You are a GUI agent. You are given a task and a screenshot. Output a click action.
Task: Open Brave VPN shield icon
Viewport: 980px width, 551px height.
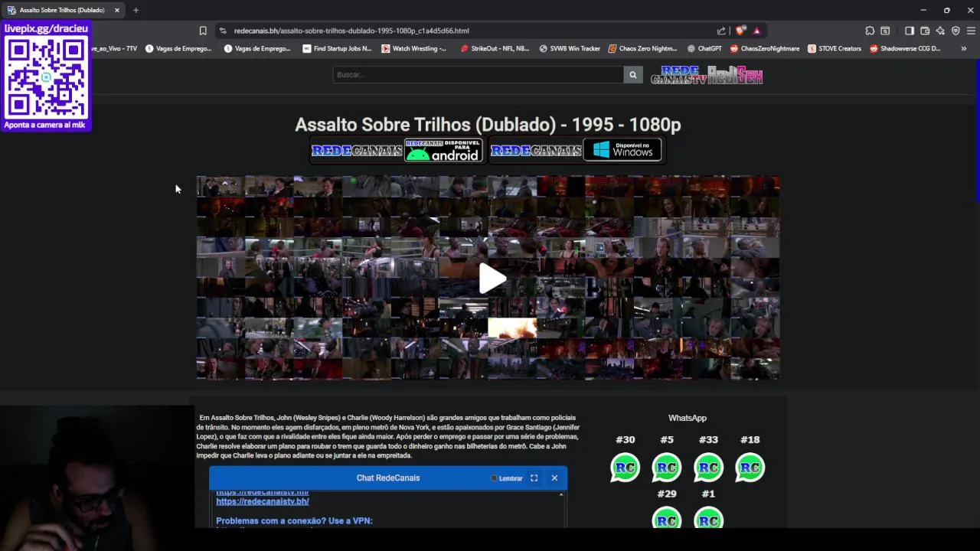955,31
